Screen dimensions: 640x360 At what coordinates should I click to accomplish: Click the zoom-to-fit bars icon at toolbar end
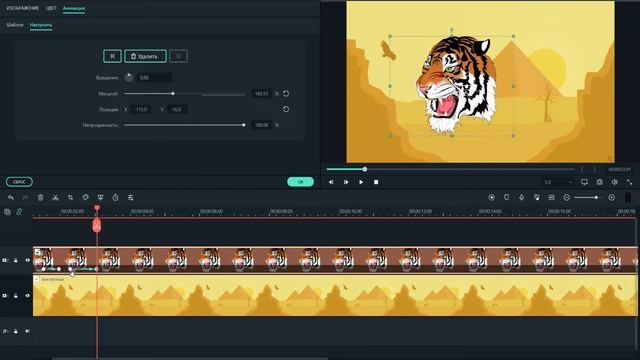point(628,198)
